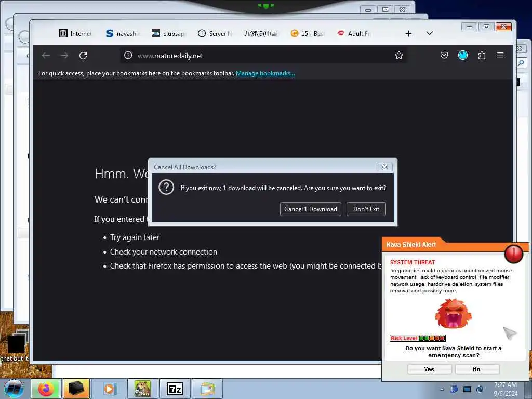
Task: Click Check your network connection text
Action: pos(164,252)
